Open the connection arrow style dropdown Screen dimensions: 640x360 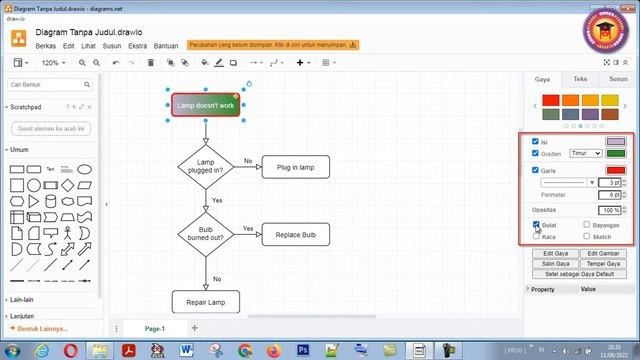click(256, 63)
